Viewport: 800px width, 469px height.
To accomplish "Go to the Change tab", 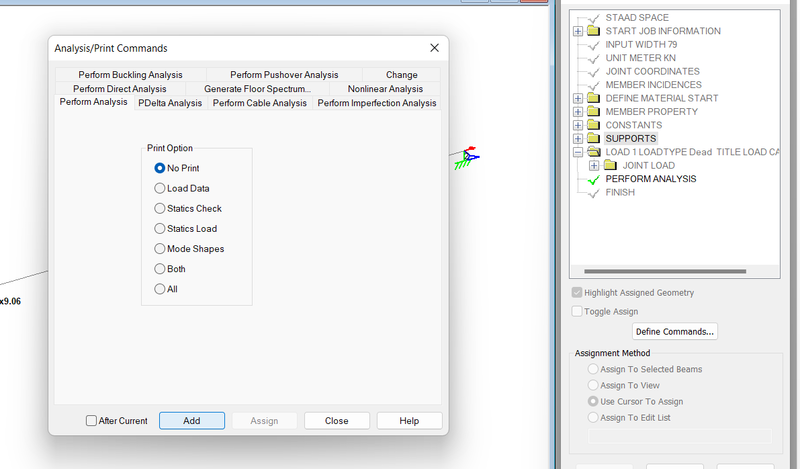I will 402,75.
